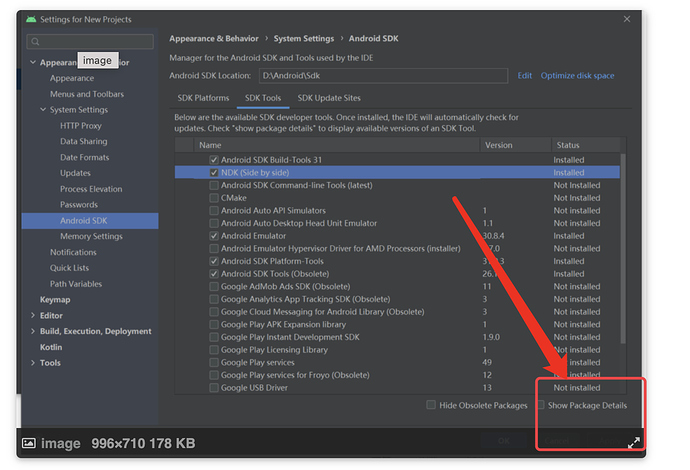Image resolution: width=690 pixels, height=470 pixels.
Task: Uncheck Android Emulator checkbox
Action: pos(214,236)
